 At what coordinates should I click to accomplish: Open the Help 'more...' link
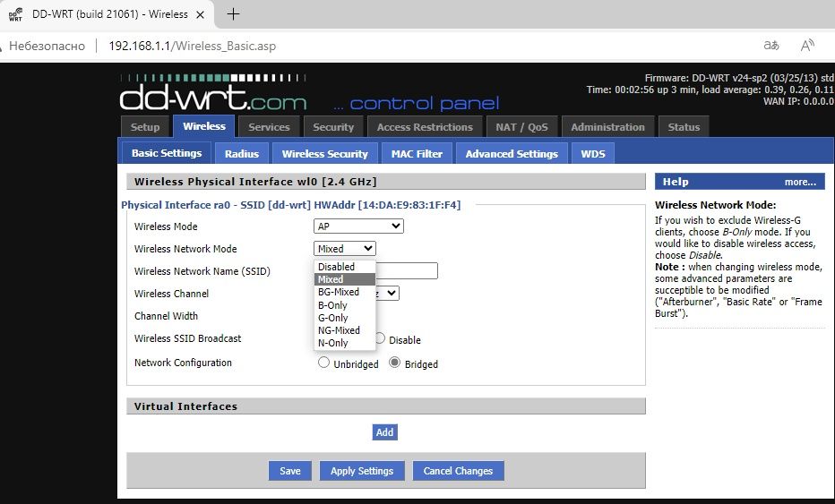pos(800,182)
